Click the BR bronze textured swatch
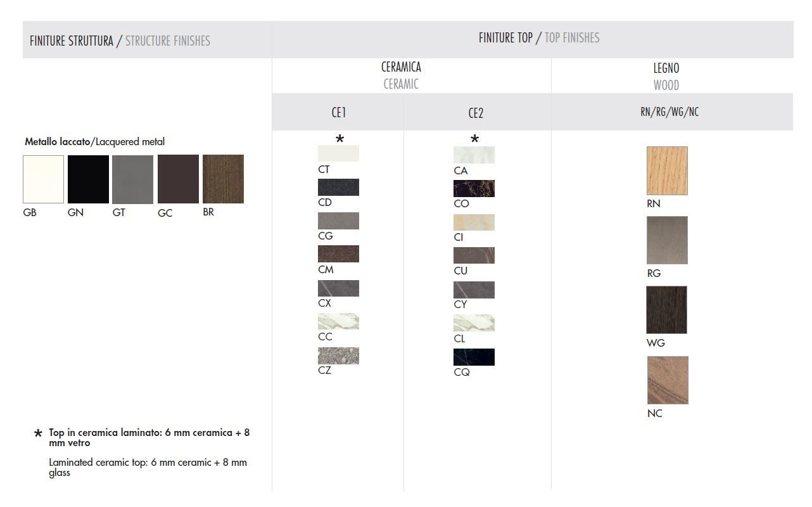This screenshot has width=812, height=507. pos(223,179)
